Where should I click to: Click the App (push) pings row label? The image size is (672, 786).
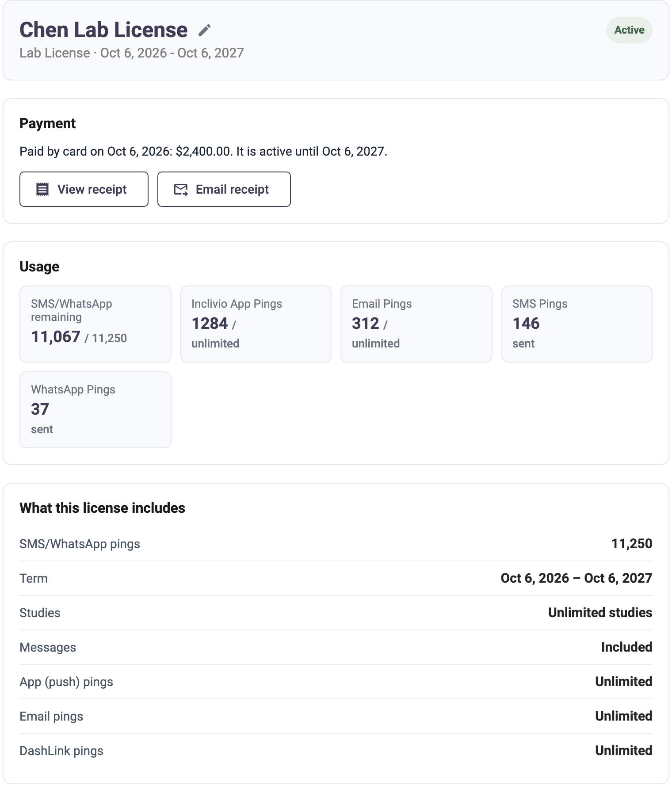[66, 682]
